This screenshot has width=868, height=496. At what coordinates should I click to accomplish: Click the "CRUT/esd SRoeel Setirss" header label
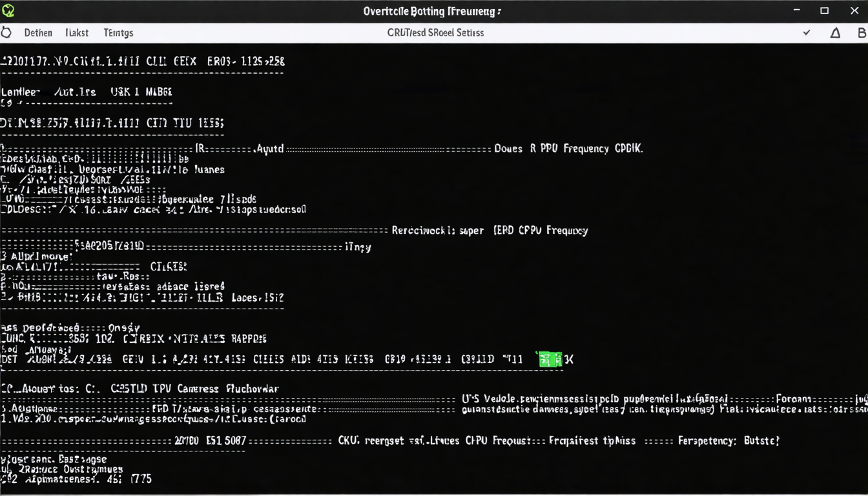pyautogui.click(x=435, y=32)
